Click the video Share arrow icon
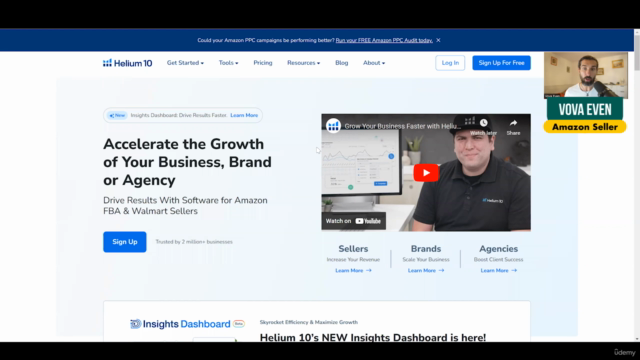640x360 pixels. [513, 123]
